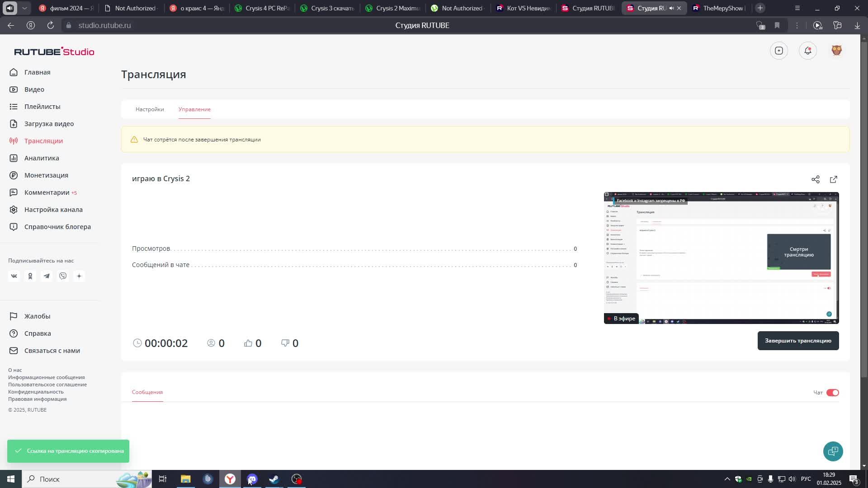Open the notifications bell
Viewport: 868px width, 488px height.
(x=808, y=51)
